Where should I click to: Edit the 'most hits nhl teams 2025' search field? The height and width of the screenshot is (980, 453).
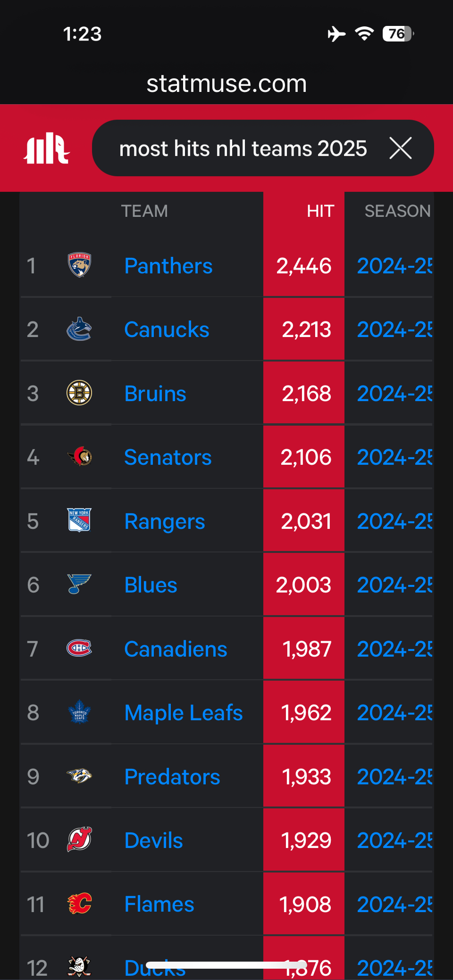(243, 148)
